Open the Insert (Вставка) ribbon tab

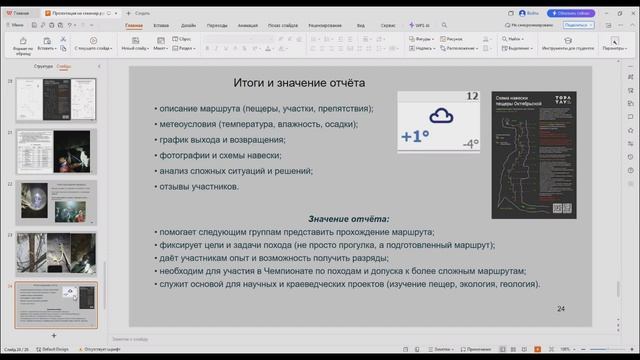(x=161, y=25)
